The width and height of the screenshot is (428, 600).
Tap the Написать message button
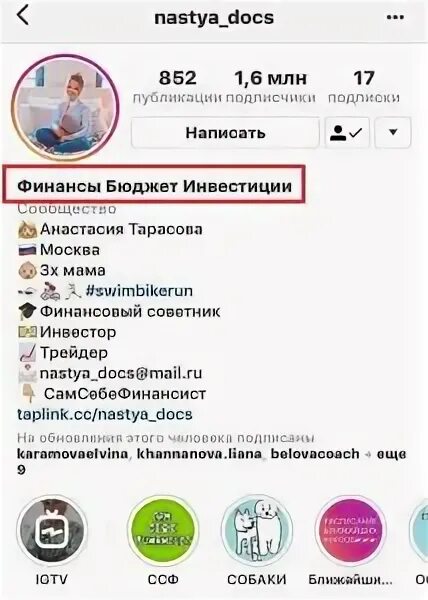click(x=225, y=133)
